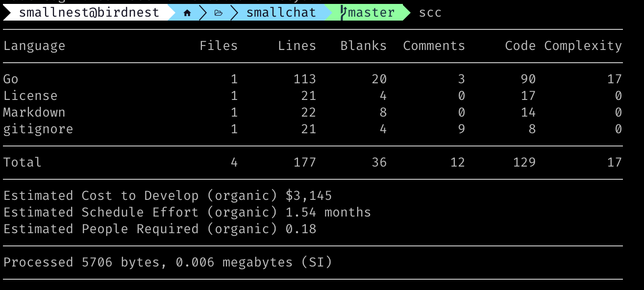This screenshot has width=644, height=290.
Task: Click the Total comments value 12
Action: click(x=458, y=162)
